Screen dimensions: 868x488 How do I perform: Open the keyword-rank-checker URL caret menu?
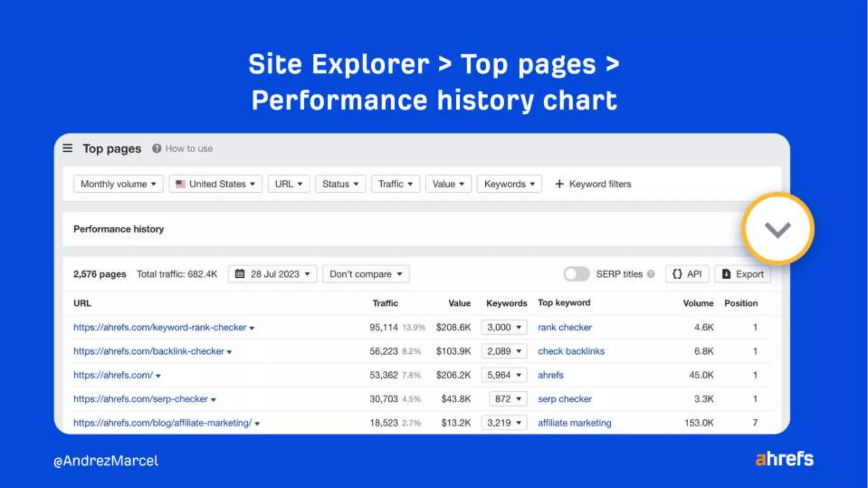click(x=252, y=328)
